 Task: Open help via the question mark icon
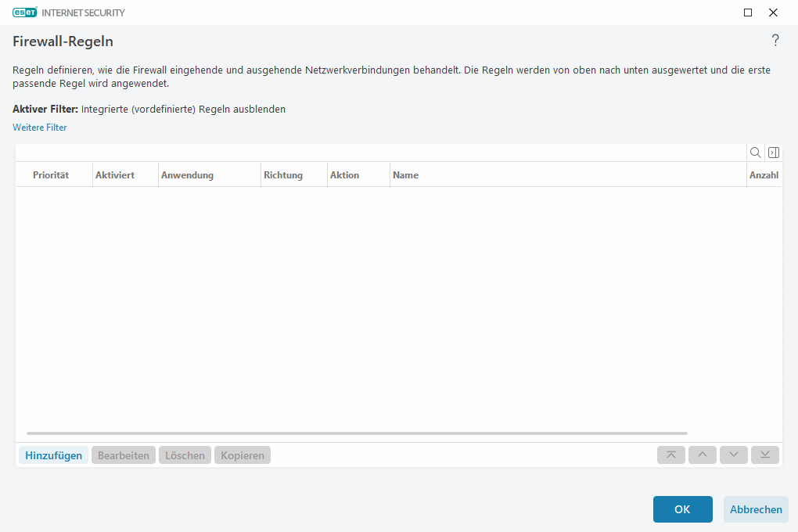click(x=775, y=40)
